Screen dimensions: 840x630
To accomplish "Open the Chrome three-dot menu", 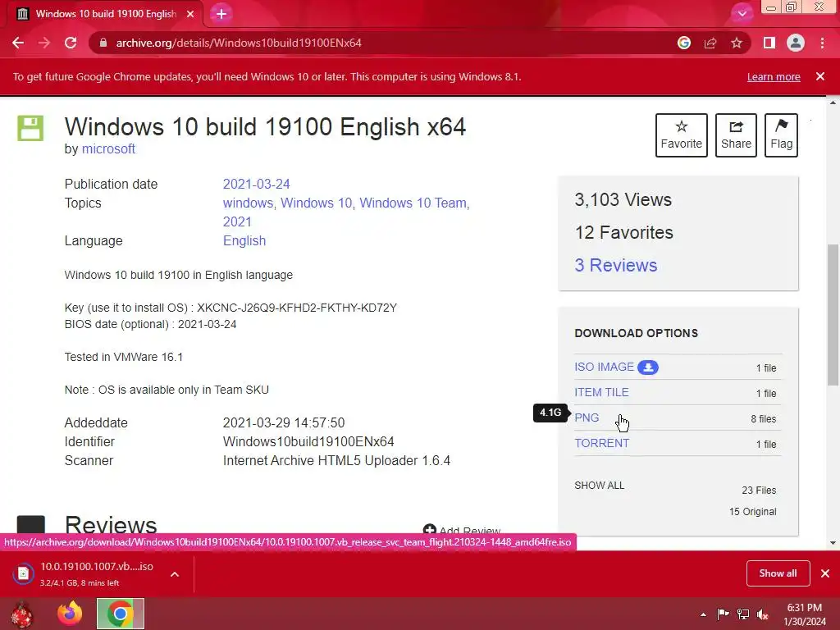I will pos(822,43).
